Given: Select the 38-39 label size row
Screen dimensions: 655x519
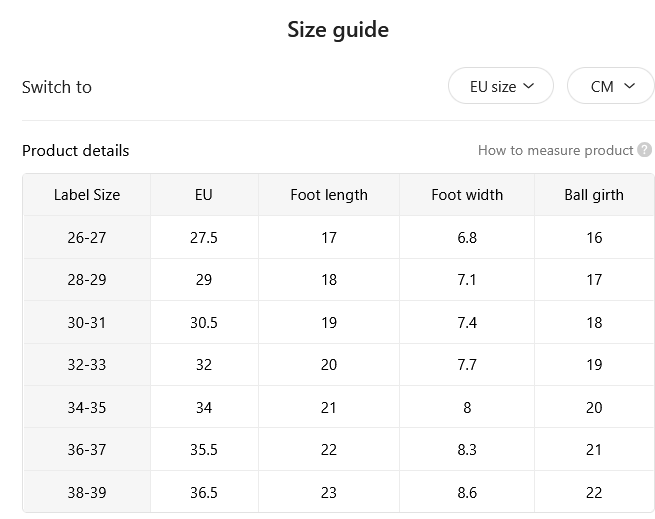Looking at the screenshot, I should point(339,492).
